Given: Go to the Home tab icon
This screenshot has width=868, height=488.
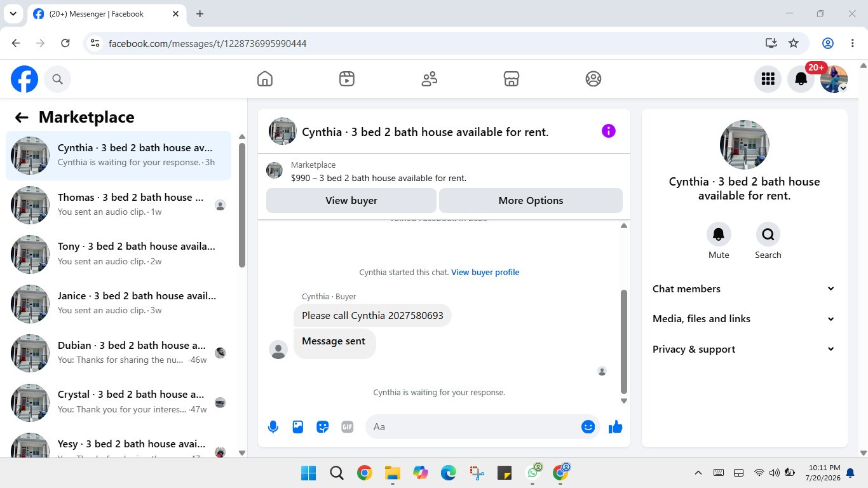Looking at the screenshot, I should coord(265,79).
